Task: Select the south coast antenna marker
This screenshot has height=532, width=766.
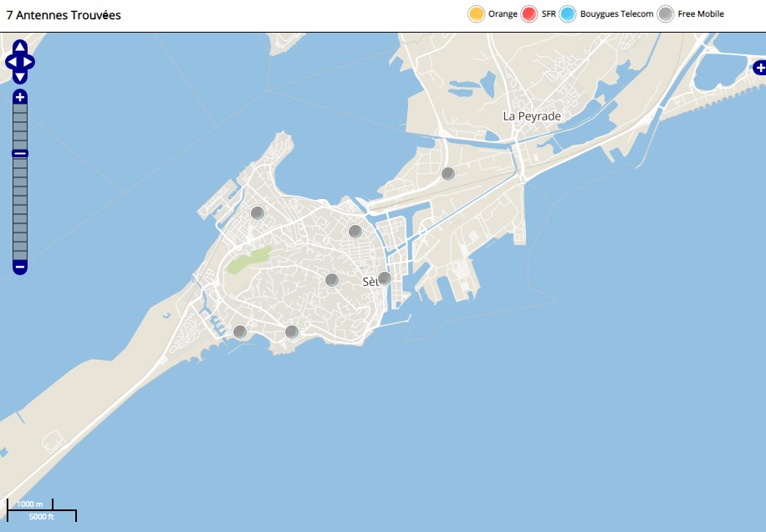Action: tap(292, 332)
